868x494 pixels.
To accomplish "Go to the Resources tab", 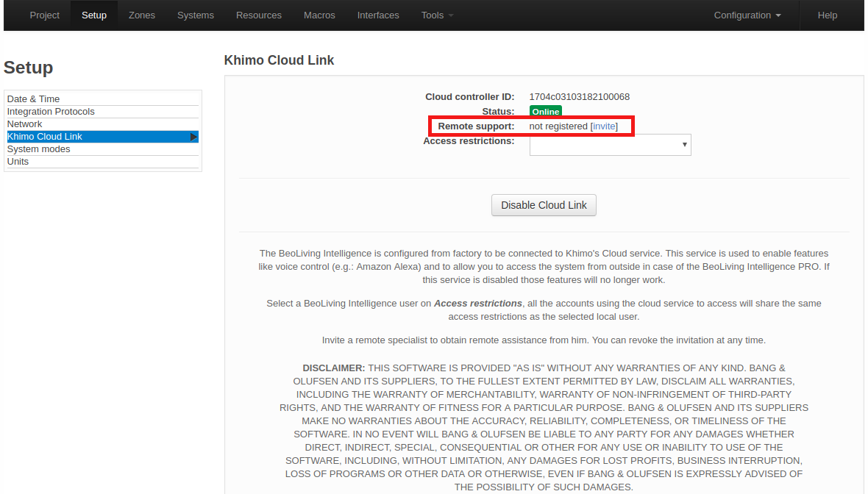I will tap(259, 15).
